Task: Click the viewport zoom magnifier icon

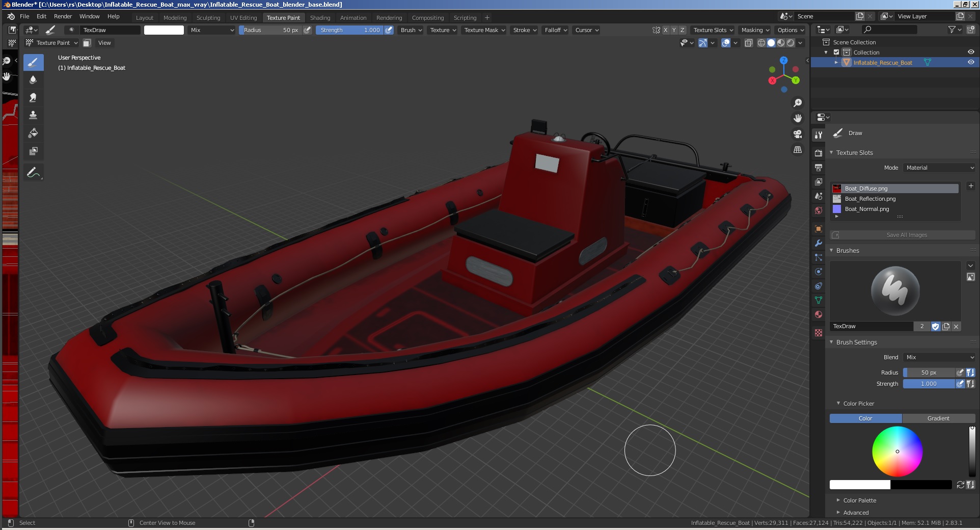Action: click(798, 103)
